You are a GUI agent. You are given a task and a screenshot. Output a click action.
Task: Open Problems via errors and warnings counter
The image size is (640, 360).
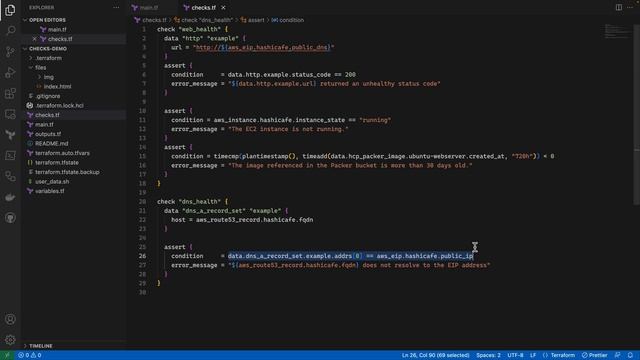(29, 355)
